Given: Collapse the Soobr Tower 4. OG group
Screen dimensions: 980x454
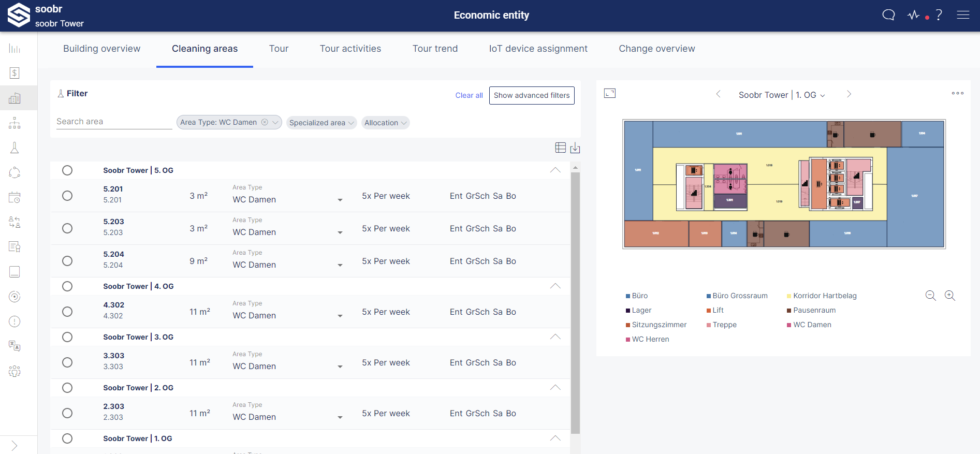Looking at the screenshot, I should (x=555, y=286).
